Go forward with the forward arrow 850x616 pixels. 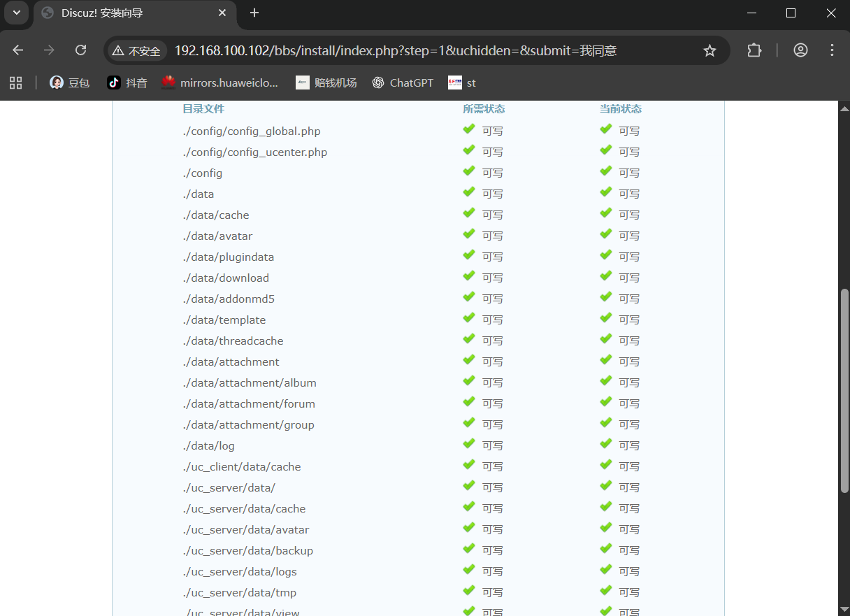(49, 50)
